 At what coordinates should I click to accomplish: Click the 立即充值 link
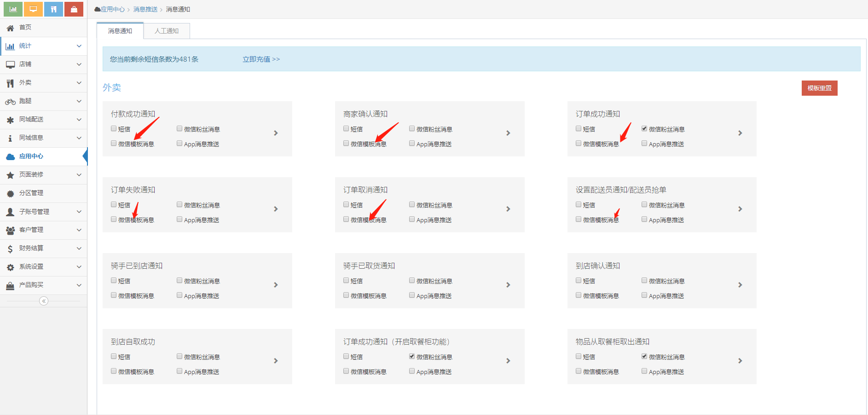[261, 59]
